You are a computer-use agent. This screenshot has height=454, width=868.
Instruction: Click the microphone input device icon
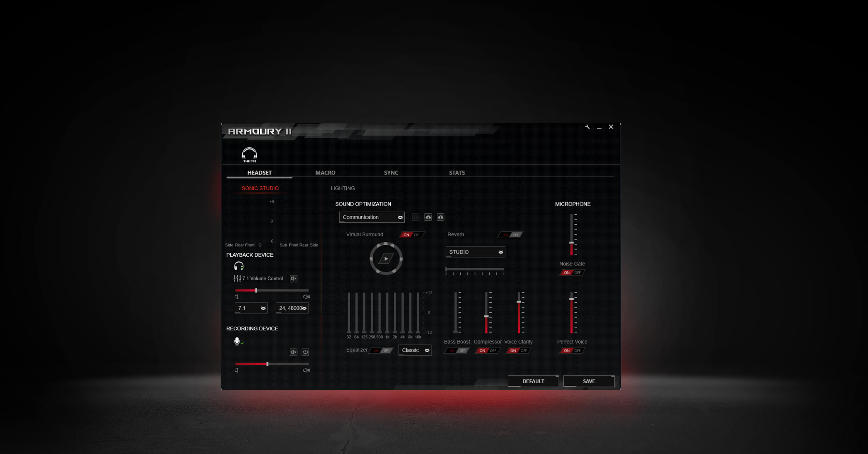tap(237, 341)
